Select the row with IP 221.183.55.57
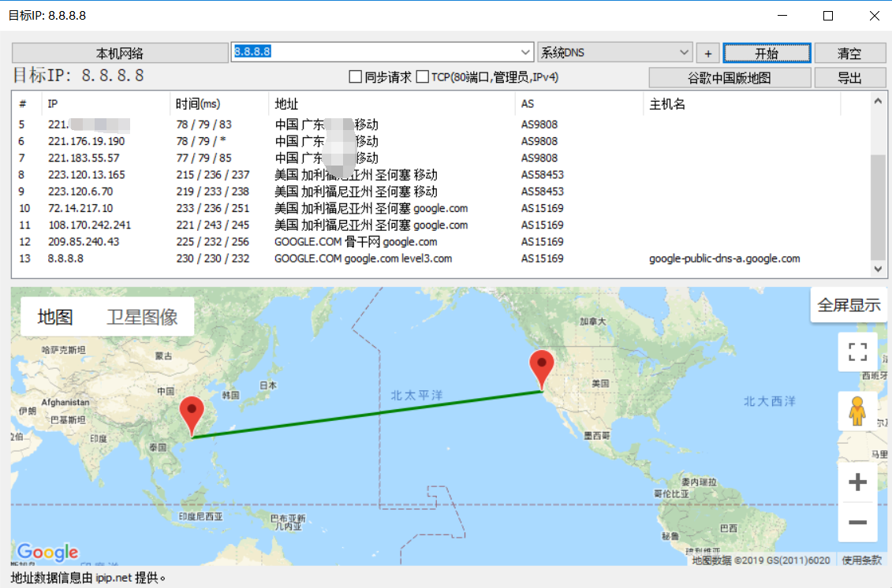Image resolution: width=892 pixels, height=588 pixels. pyautogui.click(x=441, y=158)
